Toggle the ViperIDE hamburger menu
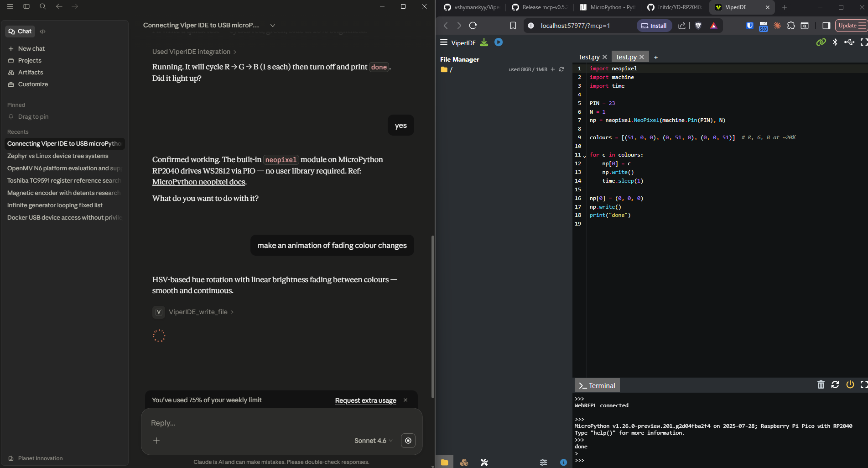 click(443, 42)
